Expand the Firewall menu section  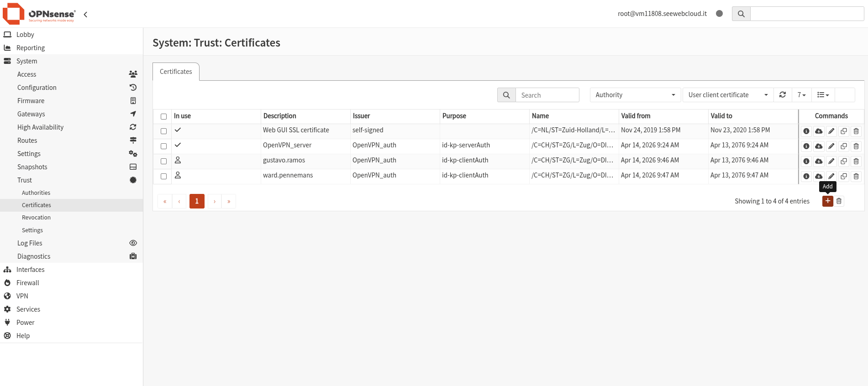pos(71,283)
